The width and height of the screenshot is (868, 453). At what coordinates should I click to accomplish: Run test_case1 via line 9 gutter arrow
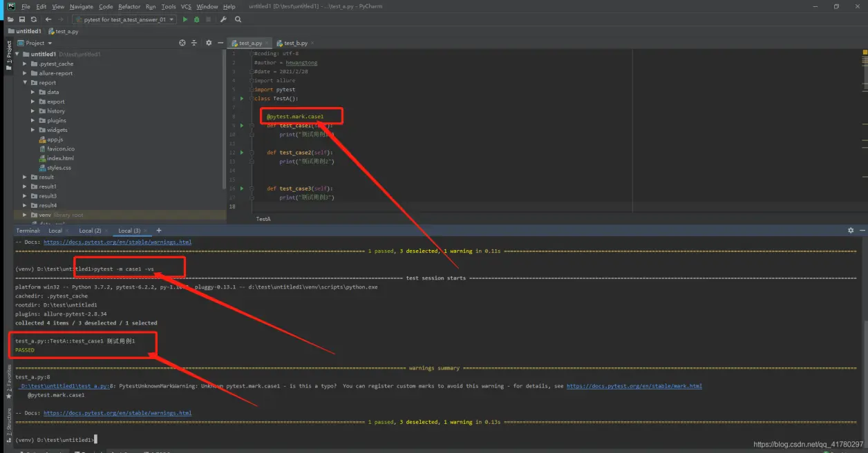point(242,126)
